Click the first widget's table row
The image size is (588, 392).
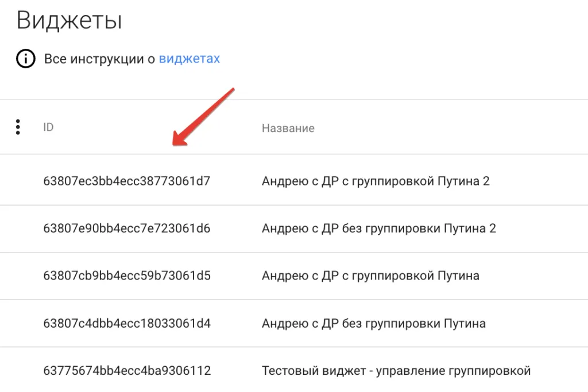(x=294, y=180)
